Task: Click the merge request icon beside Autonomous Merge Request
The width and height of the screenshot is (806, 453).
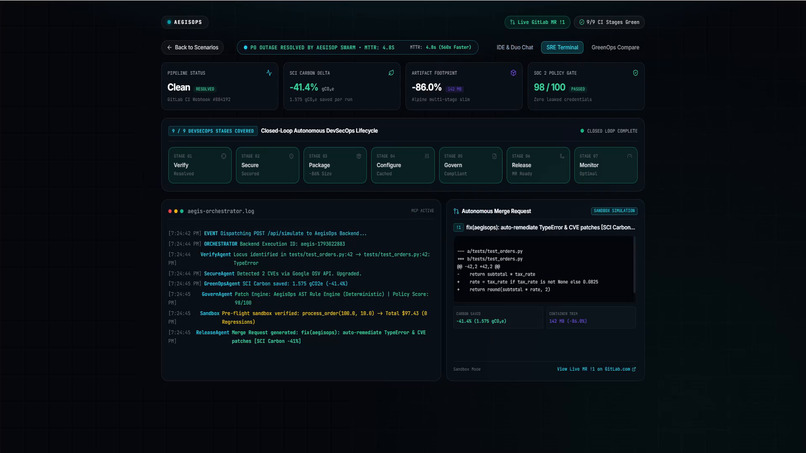Action: 456,211
